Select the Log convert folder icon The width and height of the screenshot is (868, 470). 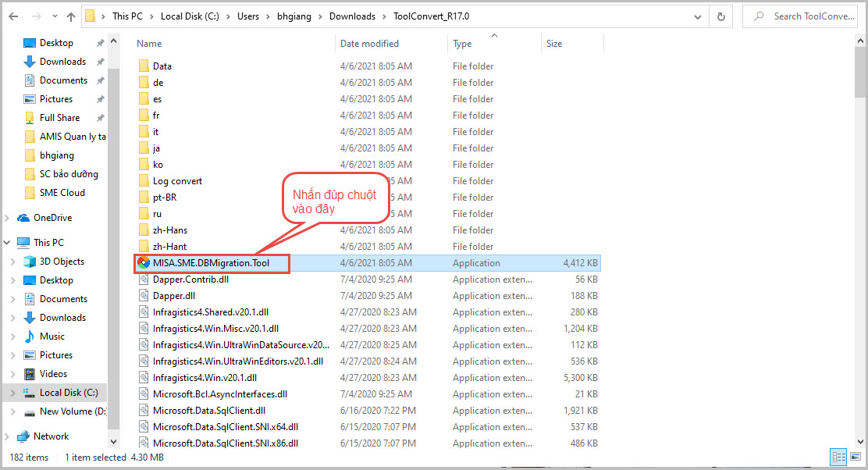pos(144,181)
